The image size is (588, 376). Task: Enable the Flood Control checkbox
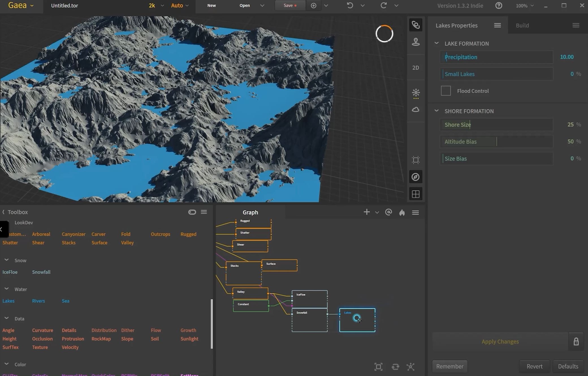(446, 91)
